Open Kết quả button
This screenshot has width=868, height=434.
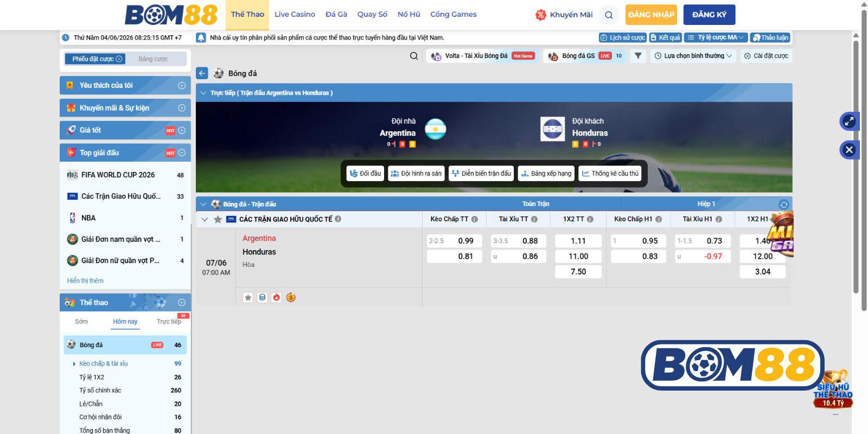665,37
